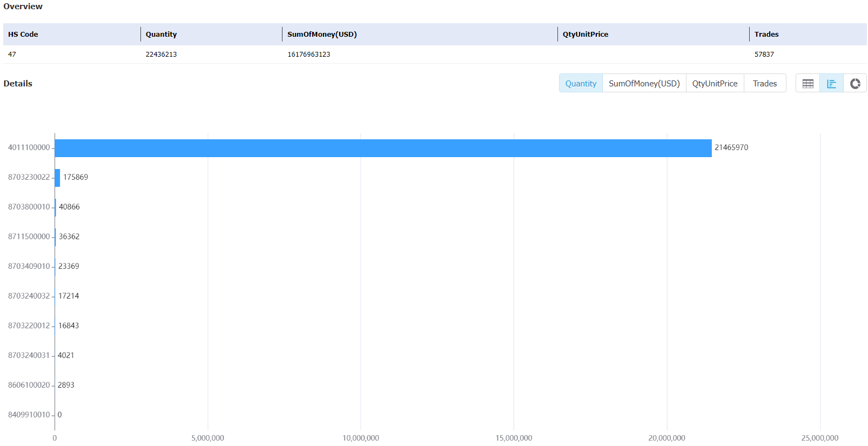Viewport: 868px width, 446px height.
Task: Click bar value label 175869
Action: [x=76, y=177]
